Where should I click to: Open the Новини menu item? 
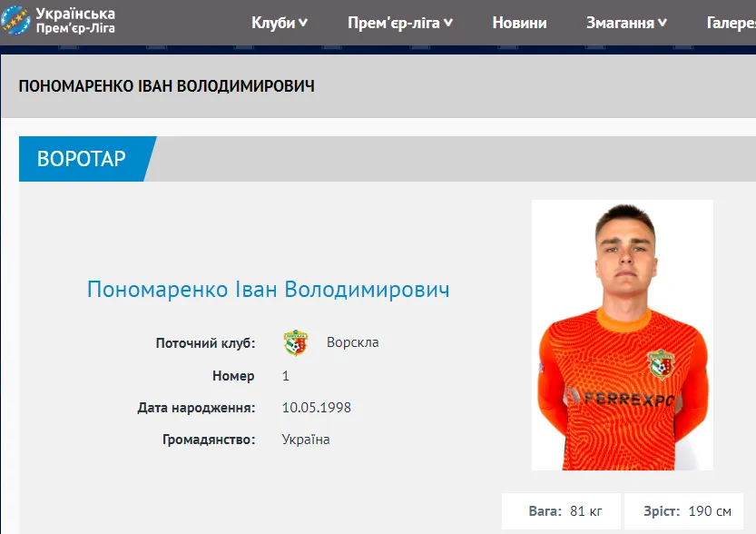tap(519, 23)
